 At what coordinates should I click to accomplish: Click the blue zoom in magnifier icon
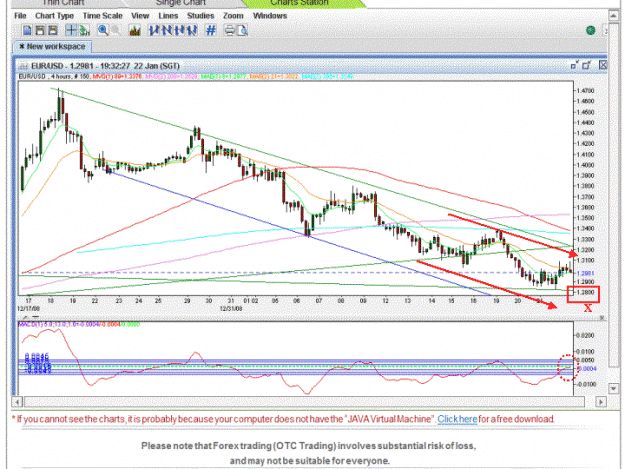click(103, 31)
